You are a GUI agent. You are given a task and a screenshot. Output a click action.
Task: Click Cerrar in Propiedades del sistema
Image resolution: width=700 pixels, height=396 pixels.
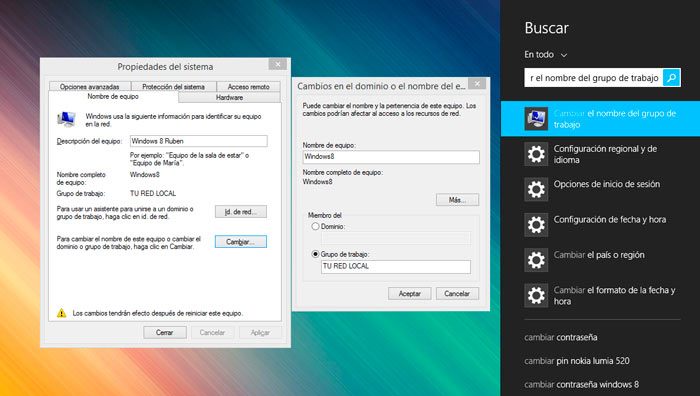(x=165, y=333)
